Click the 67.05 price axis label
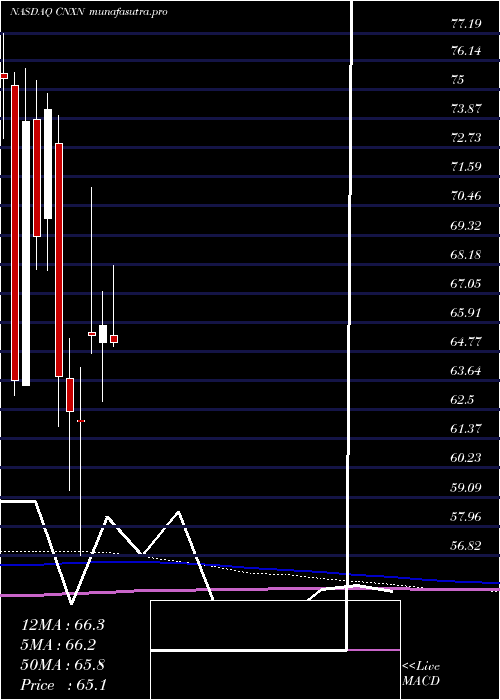Viewport: 500px width, 700px height. pyautogui.click(x=466, y=283)
